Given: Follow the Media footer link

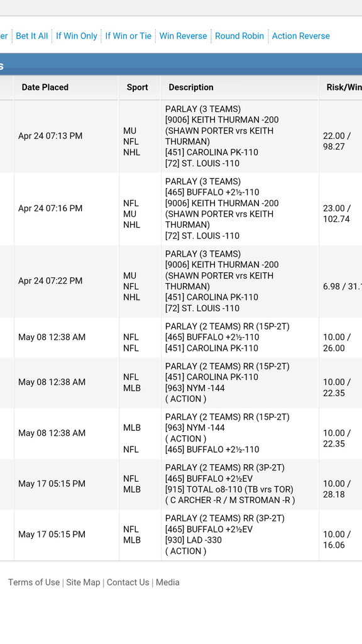Looking at the screenshot, I should click(167, 582).
